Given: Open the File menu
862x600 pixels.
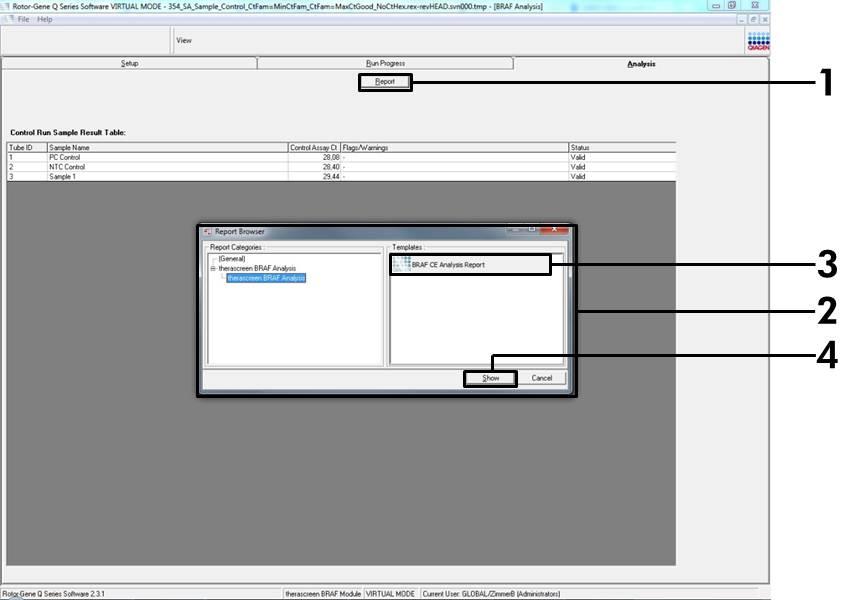Looking at the screenshot, I should coord(23,19).
